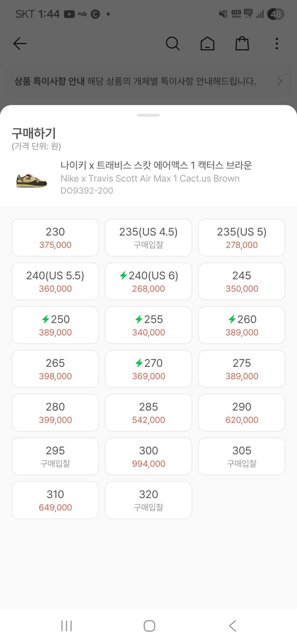The image size is (297, 644).
Task: Tap Android recent apps button
Action: pyautogui.click(x=67, y=626)
